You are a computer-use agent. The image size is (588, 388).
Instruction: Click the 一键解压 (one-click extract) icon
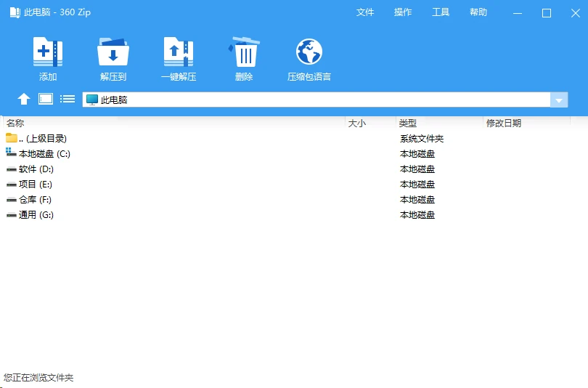point(179,52)
